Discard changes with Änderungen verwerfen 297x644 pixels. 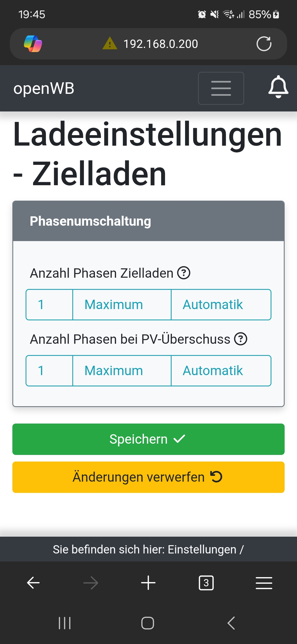coord(148,477)
